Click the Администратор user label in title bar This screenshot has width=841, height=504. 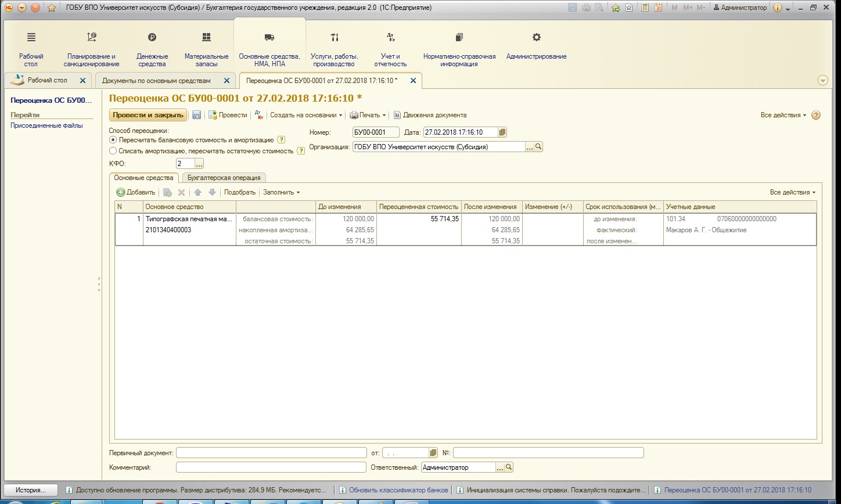739,8
